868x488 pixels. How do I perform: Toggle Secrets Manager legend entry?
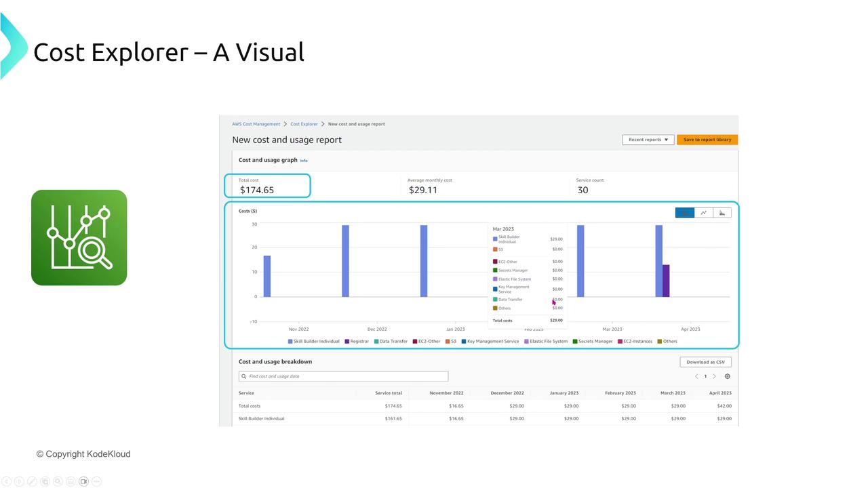pyautogui.click(x=595, y=342)
